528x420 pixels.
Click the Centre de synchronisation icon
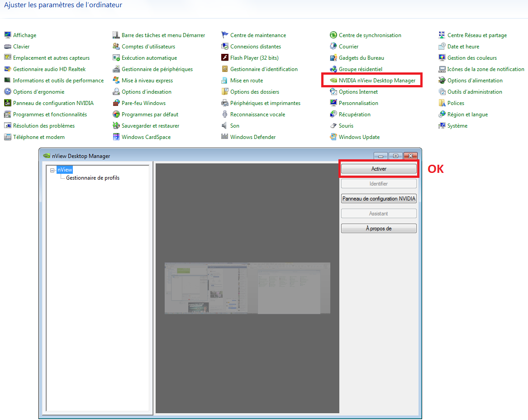(333, 35)
